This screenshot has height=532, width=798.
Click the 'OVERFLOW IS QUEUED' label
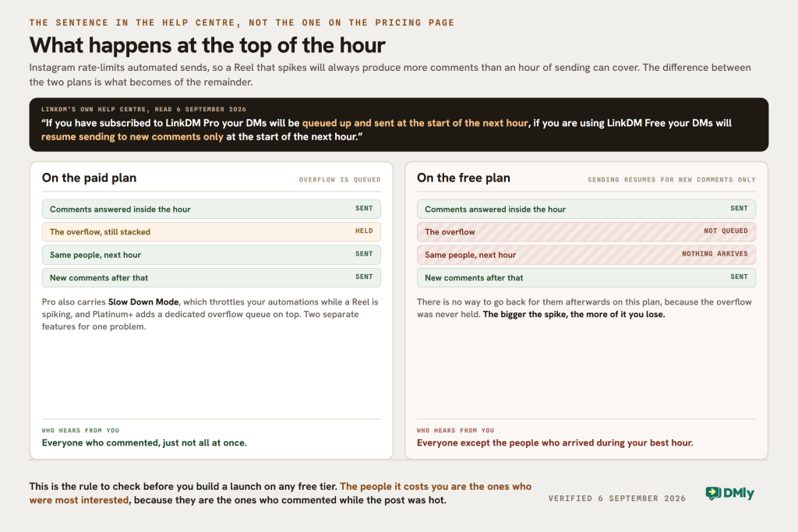pyautogui.click(x=340, y=179)
